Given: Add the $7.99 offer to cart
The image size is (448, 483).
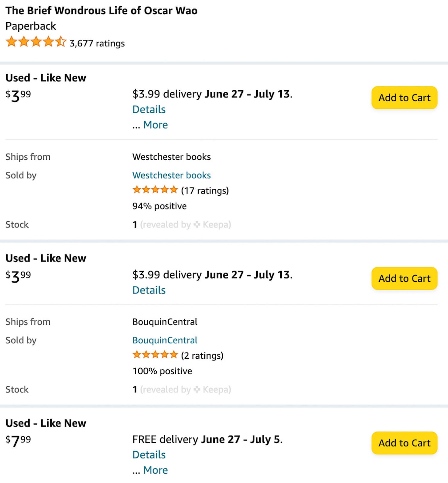Looking at the screenshot, I should pos(404,443).
